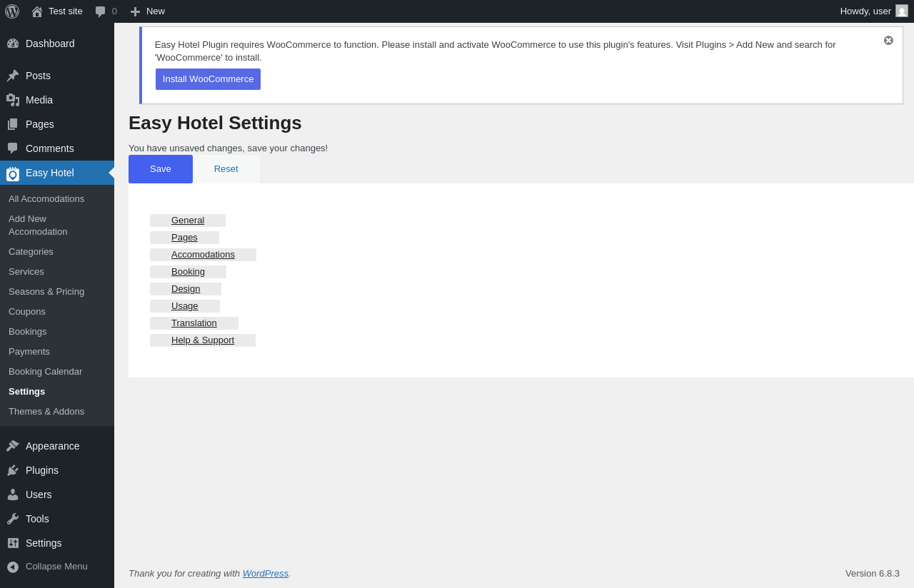Viewport: 914px width, 588px height.
Task: Click the user avatar icon
Action: click(x=902, y=11)
